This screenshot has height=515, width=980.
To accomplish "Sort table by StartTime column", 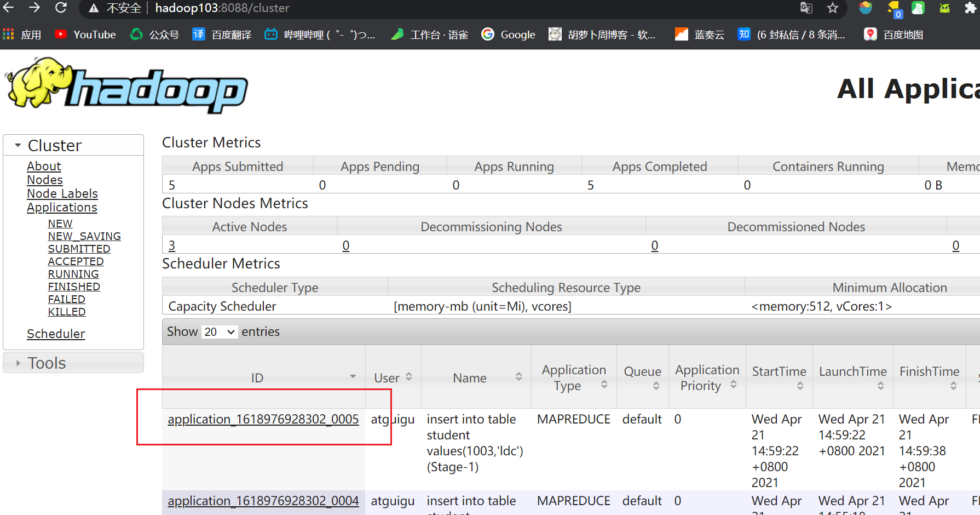I will click(779, 377).
